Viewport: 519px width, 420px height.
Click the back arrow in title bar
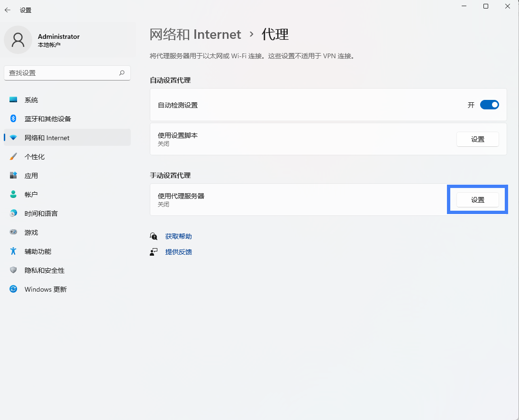[8, 10]
